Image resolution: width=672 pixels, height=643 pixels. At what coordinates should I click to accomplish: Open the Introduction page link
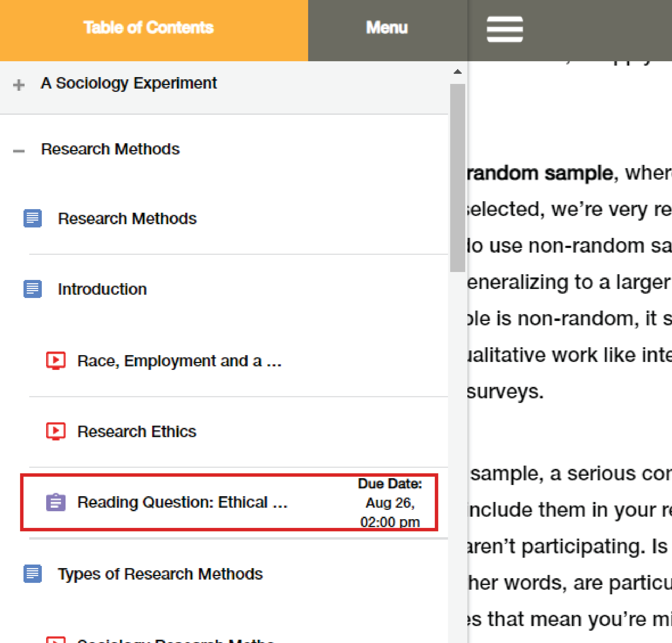pos(102,289)
